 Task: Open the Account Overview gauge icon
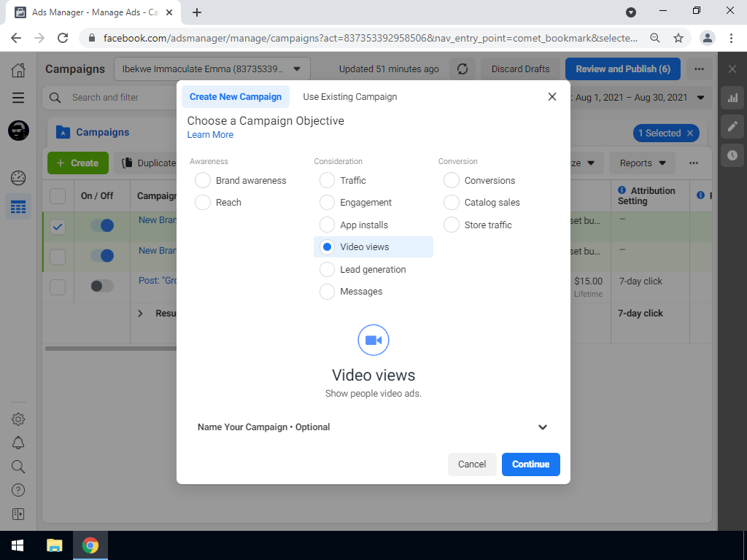pyautogui.click(x=18, y=178)
